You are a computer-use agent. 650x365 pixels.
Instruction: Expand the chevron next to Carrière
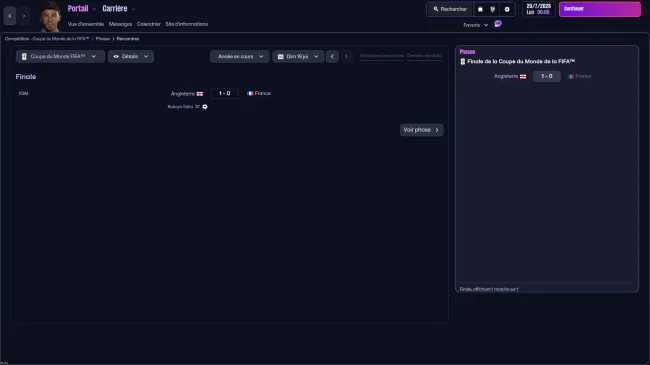coord(133,9)
